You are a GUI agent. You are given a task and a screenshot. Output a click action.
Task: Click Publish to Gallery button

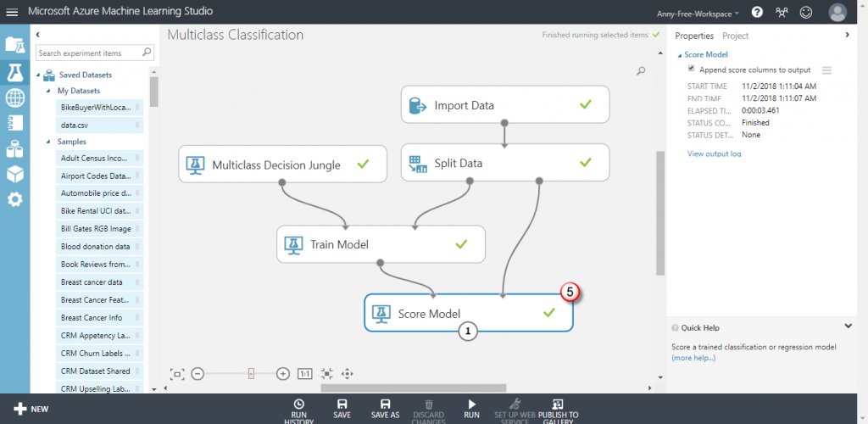pos(558,412)
